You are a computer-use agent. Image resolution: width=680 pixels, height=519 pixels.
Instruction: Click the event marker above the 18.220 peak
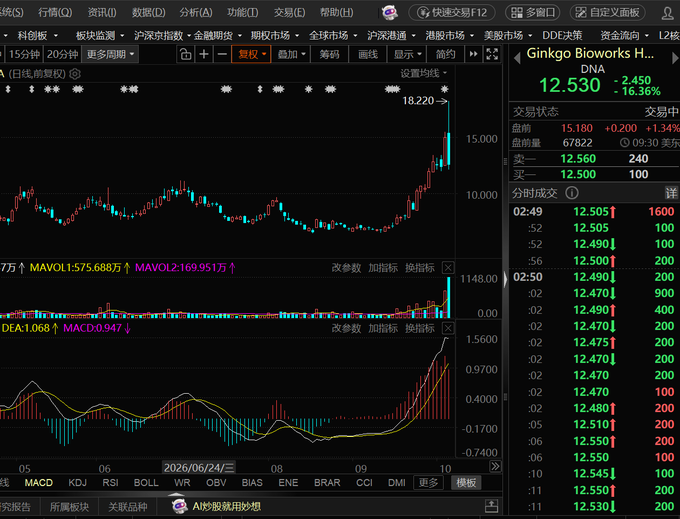point(445,89)
